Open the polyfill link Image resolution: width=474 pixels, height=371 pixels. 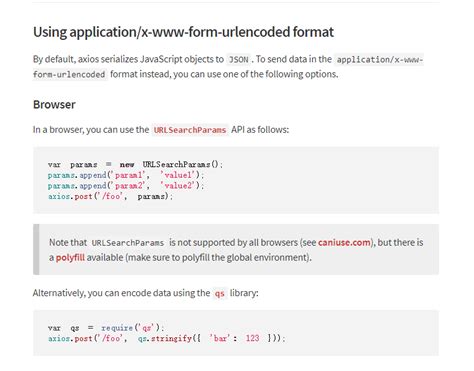[70, 258]
